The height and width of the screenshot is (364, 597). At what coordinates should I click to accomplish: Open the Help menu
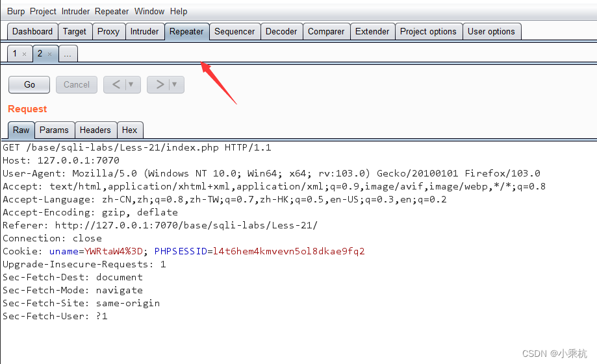point(179,12)
